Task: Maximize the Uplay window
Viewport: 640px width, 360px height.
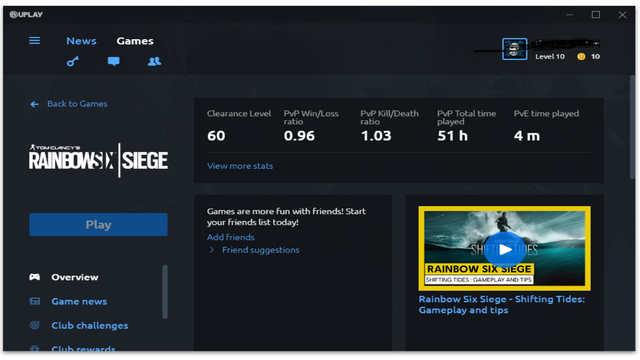Action: coord(596,15)
